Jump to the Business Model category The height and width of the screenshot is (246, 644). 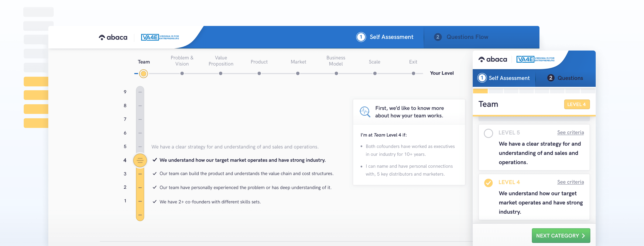click(x=336, y=74)
